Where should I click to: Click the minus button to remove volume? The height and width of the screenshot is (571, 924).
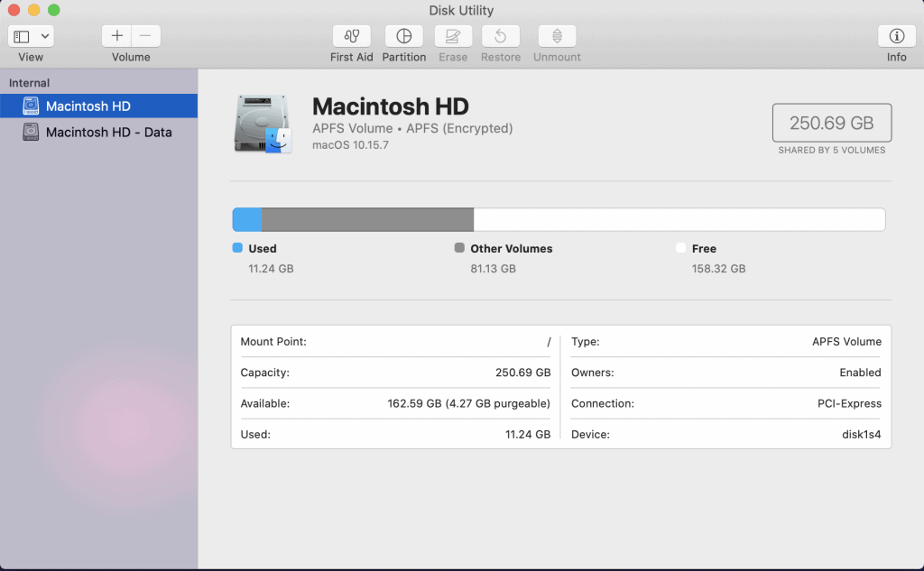(146, 36)
